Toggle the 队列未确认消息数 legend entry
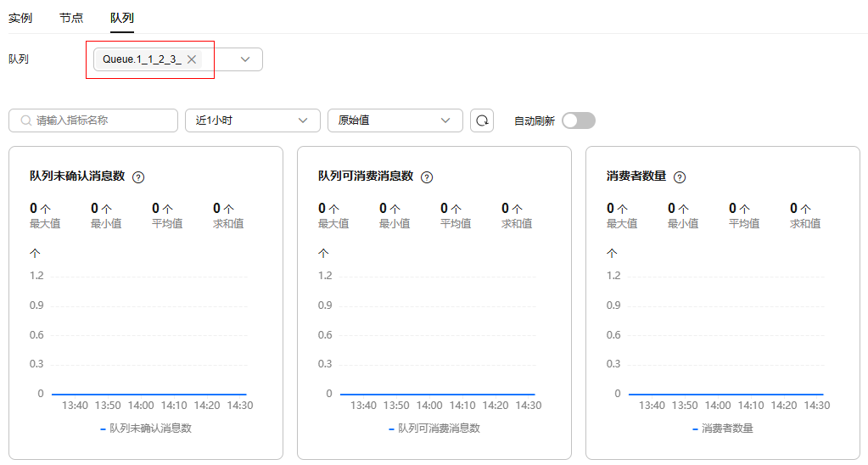 [146, 428]
